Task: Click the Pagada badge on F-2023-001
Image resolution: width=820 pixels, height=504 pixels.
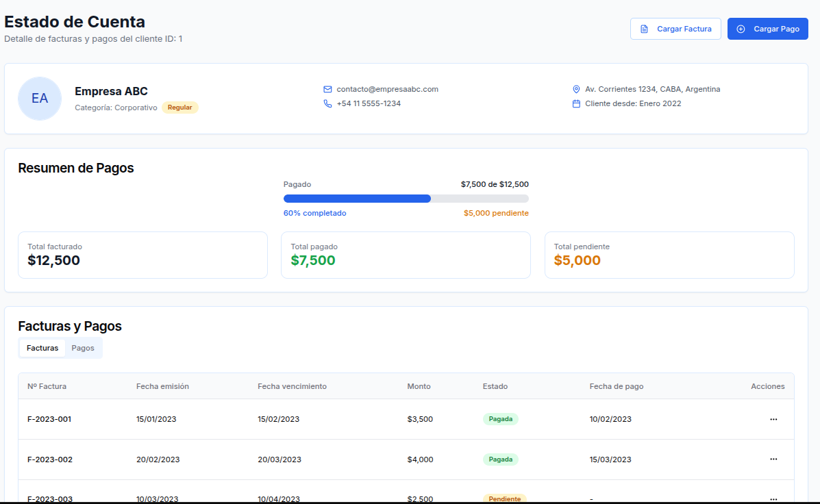Action: [x=501, y=419]
